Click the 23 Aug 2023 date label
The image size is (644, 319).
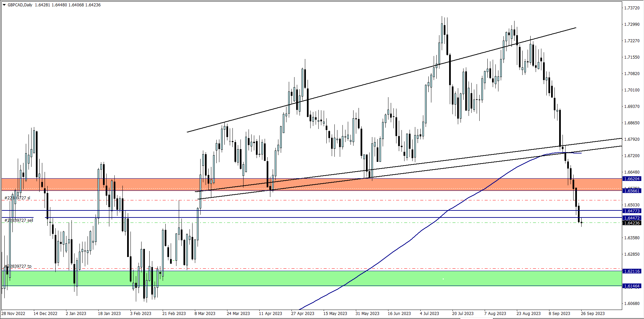[528, 314]
